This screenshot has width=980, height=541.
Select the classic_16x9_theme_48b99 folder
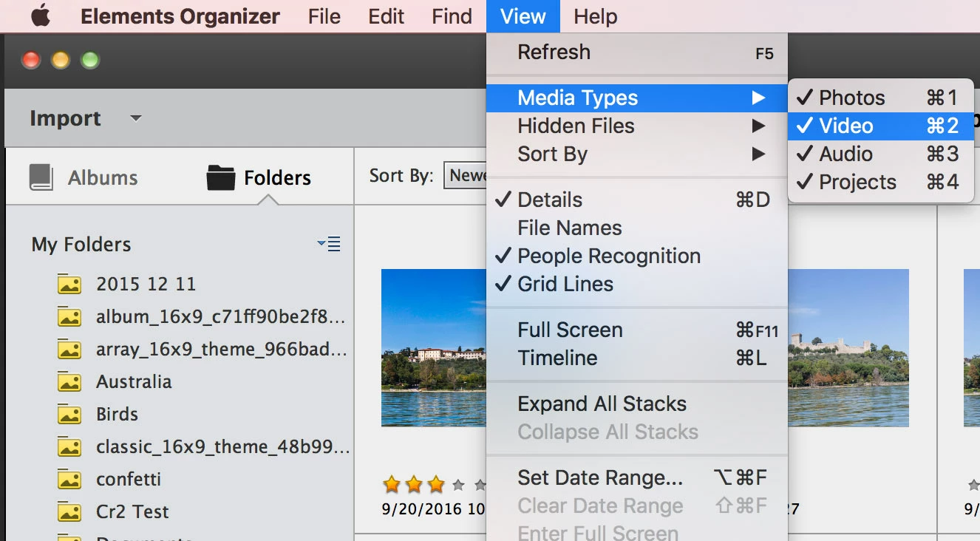[x=222, y=447]
